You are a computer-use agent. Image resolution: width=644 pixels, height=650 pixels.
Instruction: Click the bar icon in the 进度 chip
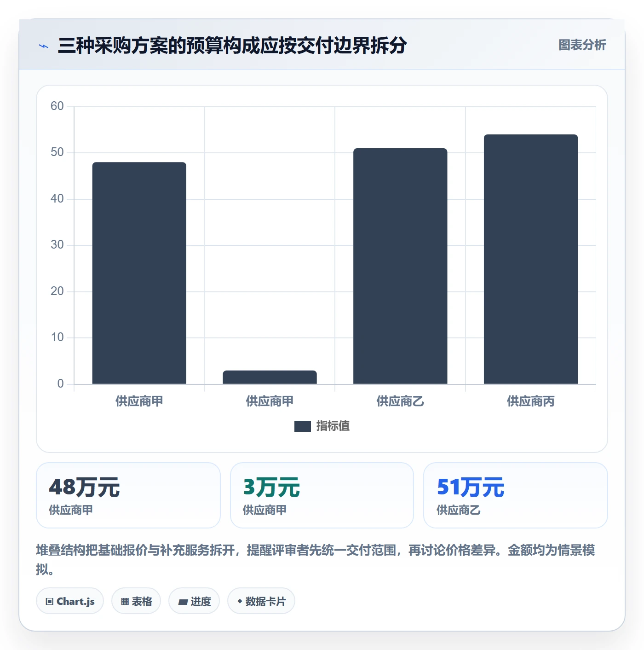(183, 602)
